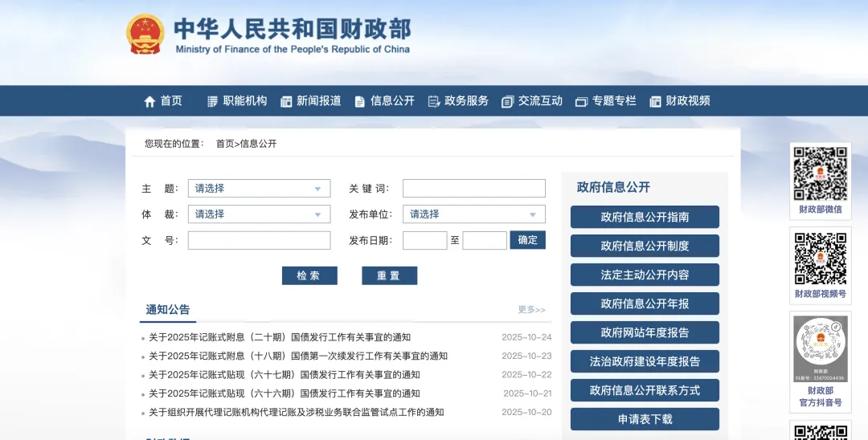
Task: Click the 确定 button
Action: [527, 240]
